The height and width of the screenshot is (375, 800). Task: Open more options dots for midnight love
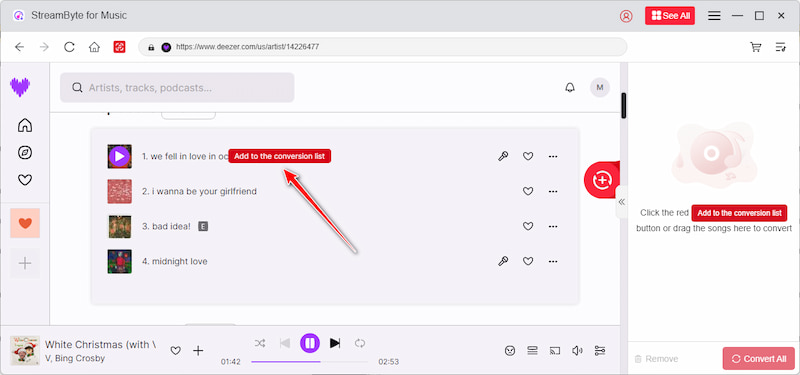tap(553, 261)
